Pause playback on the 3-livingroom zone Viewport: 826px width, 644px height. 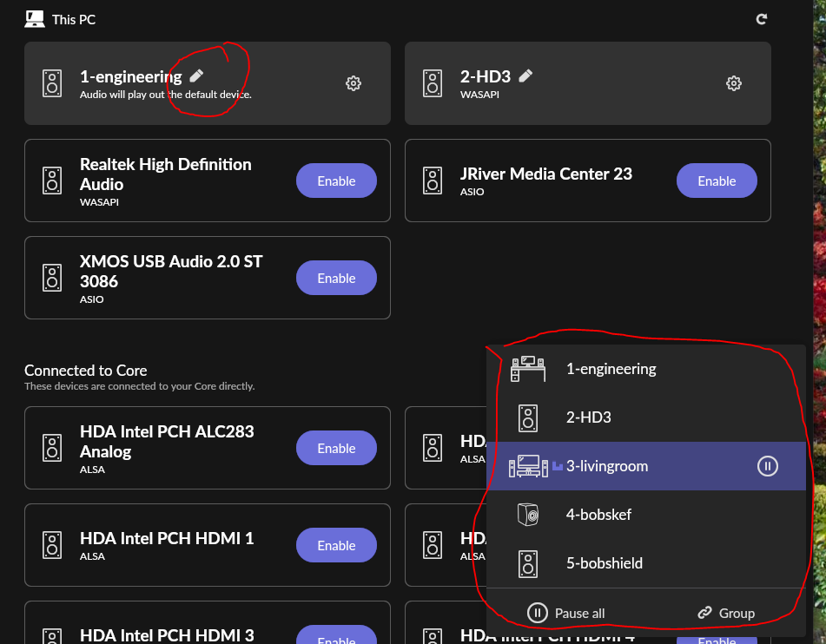pyautogui.click(x=767, y=466)
